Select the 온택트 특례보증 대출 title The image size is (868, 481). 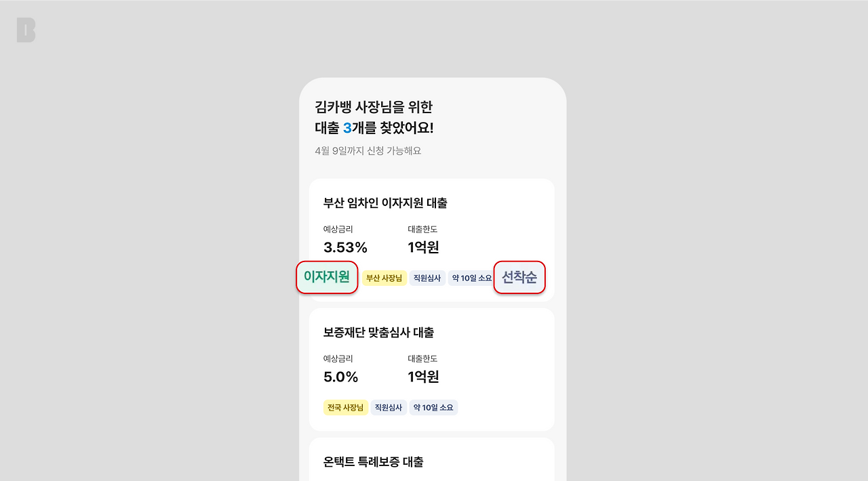pos(372,461)
